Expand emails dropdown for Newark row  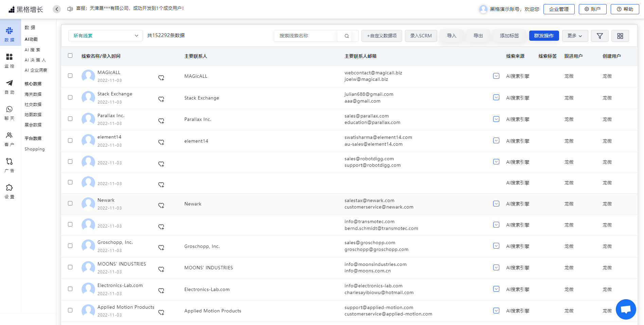coord(496,204)
